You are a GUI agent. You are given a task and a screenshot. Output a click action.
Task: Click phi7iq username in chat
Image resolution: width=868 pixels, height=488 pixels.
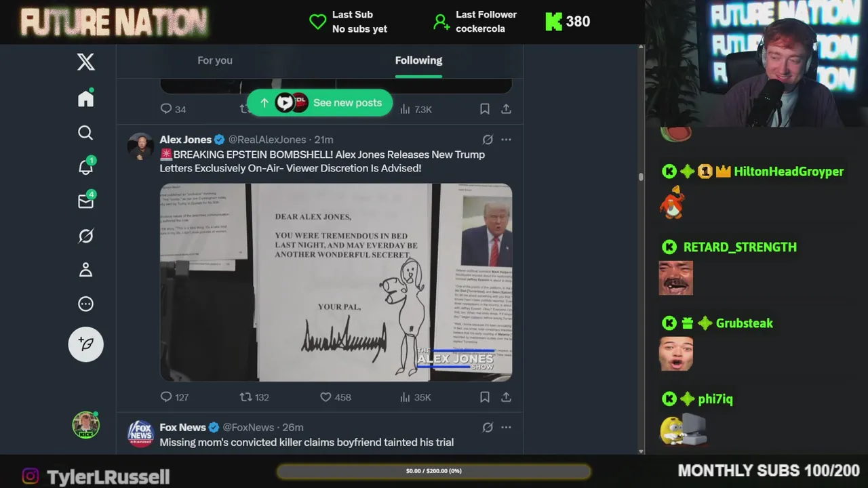(715, 399)
